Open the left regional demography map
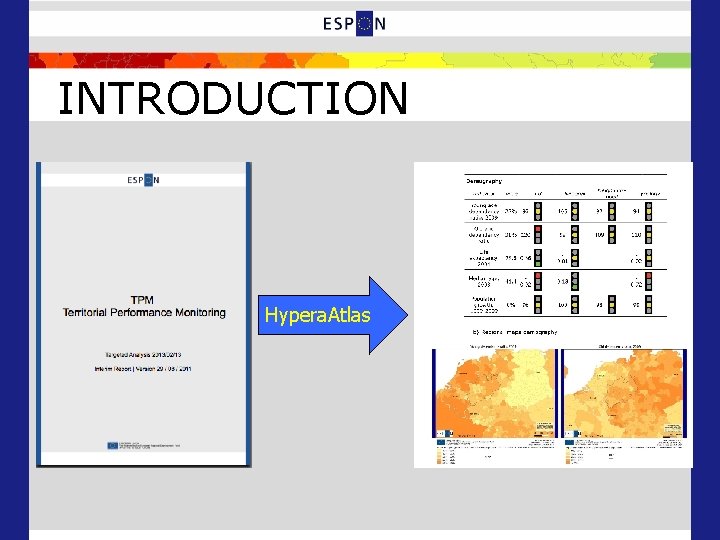 point(495,393)
